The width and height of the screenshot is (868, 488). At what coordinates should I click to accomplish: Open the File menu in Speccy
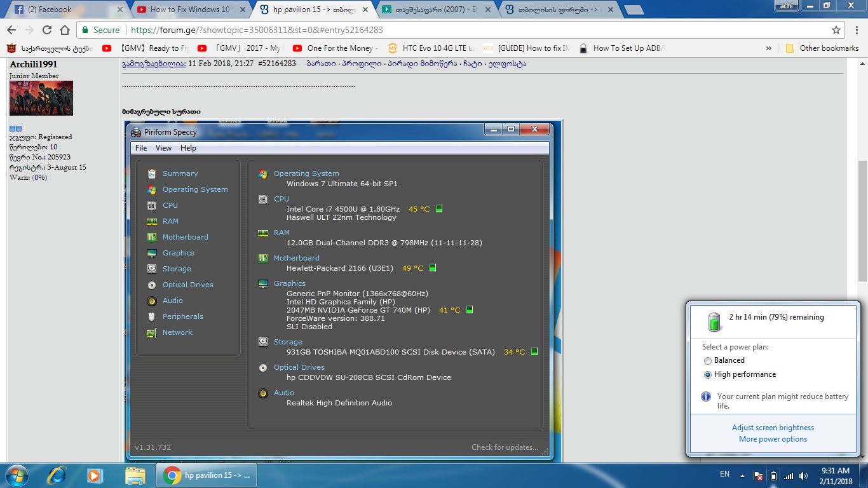click(x=141, y=148)
